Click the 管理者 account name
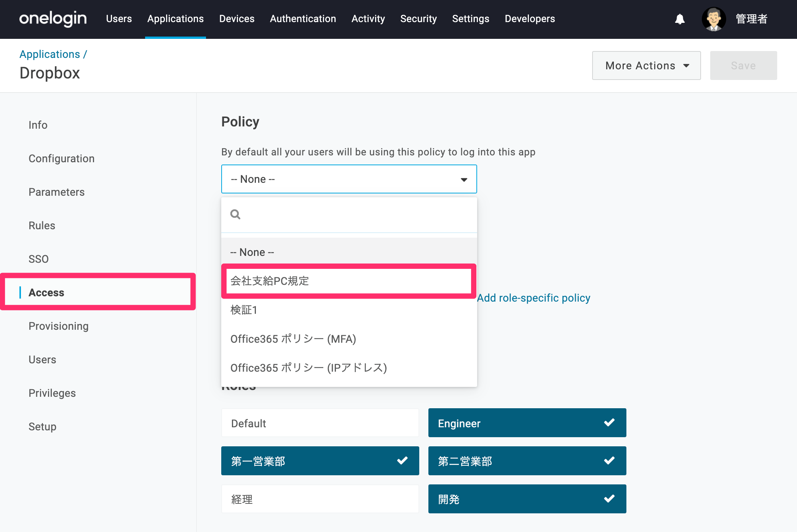Viewport: 797px width, 532px height. pyautogui.click(x=751, y=19)
